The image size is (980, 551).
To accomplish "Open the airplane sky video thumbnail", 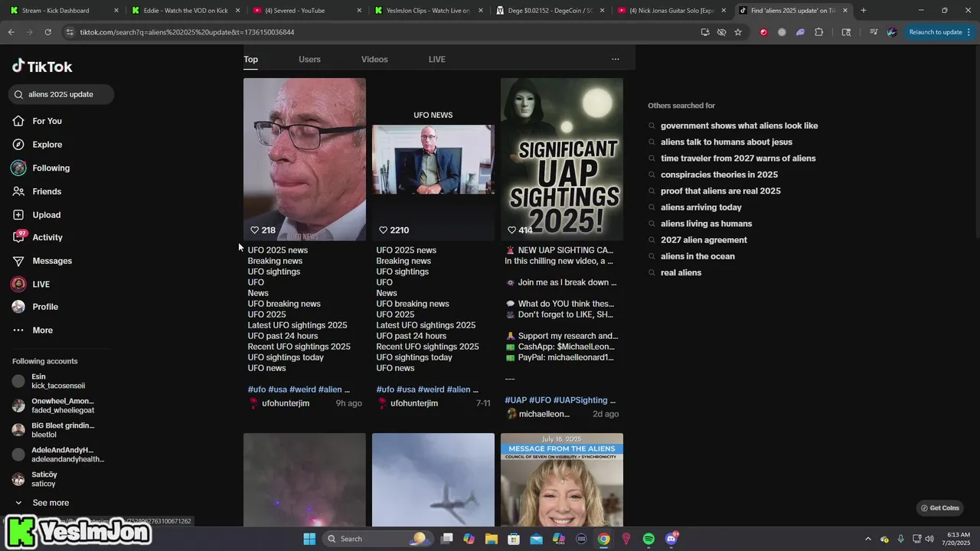I will [433, 480].
